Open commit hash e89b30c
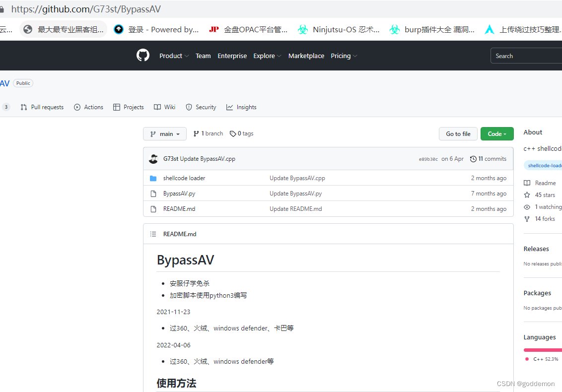Image resolution: width=562 pixels, height=392 pixels. pos(428,159)
